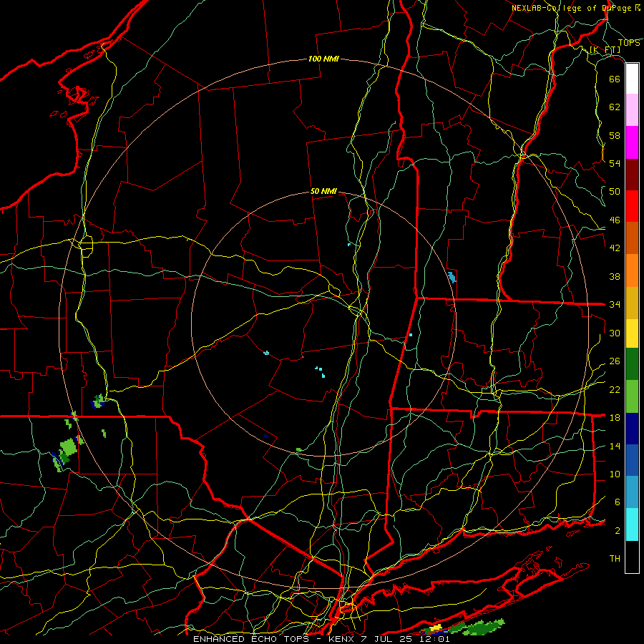644x644 pixels.
Task: Click the legend value 2
Action: (618, 531)
